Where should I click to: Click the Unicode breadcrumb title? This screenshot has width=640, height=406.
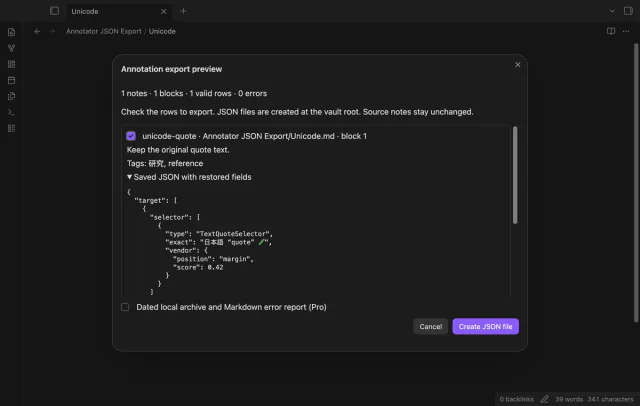tap(162, 31)
